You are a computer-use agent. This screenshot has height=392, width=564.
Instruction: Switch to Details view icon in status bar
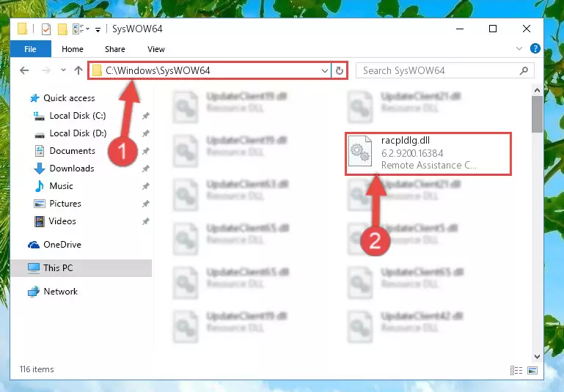[x=516, y=370]
